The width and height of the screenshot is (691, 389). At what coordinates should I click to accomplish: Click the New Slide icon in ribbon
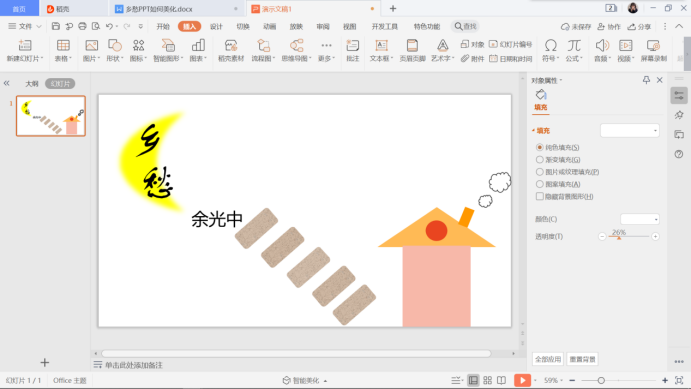click(25, 46)
